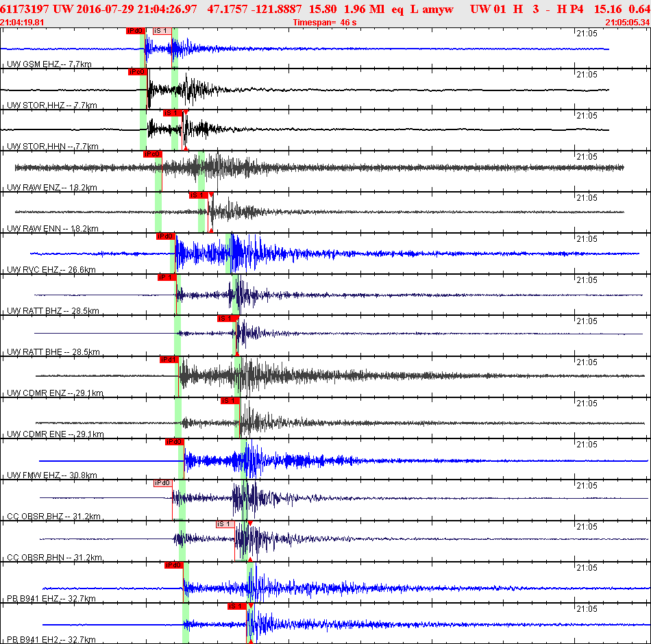Click the outlined iS 1 flag on OBSR BHN
The width and height of the screenshot is (651, 644).
point(225,524)
